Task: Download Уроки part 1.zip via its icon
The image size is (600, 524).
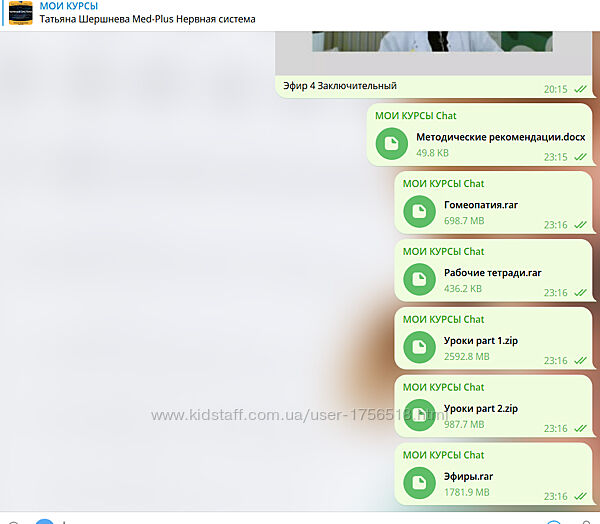Action: coord(419,348)
